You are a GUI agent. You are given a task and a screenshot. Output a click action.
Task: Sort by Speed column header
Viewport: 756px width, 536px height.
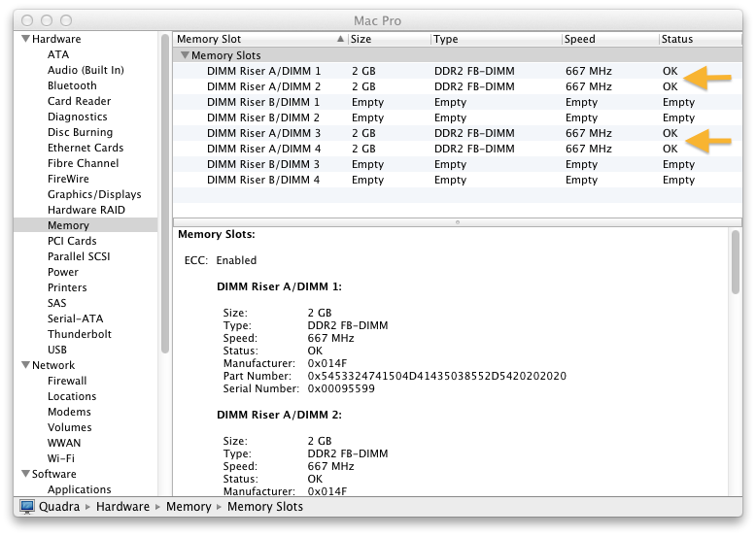(610, 39)
